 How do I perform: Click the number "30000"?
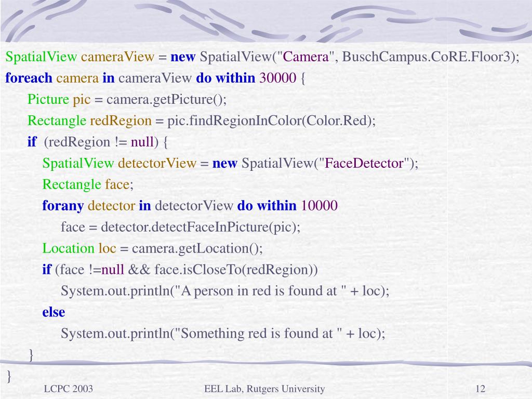coord(278,78)
